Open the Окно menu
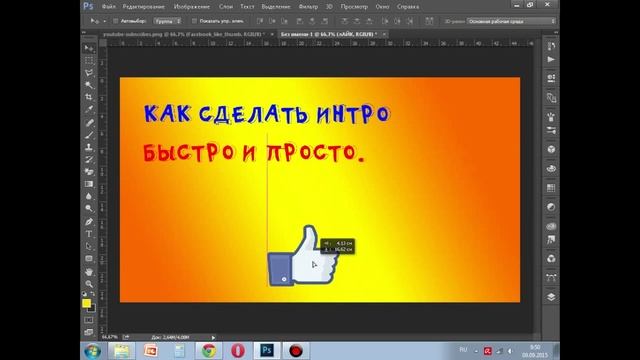640x360 pixels. 382,7
